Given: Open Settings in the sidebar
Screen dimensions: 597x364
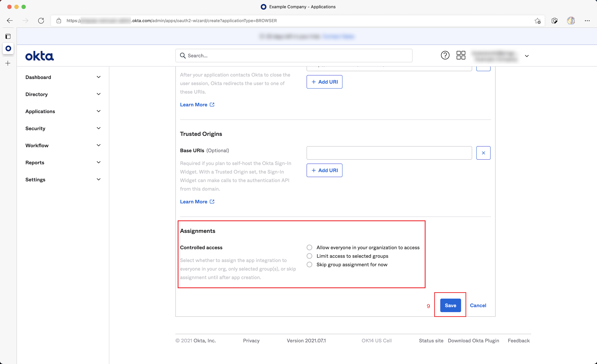Looking at the screenshot, I should point(35,179).
